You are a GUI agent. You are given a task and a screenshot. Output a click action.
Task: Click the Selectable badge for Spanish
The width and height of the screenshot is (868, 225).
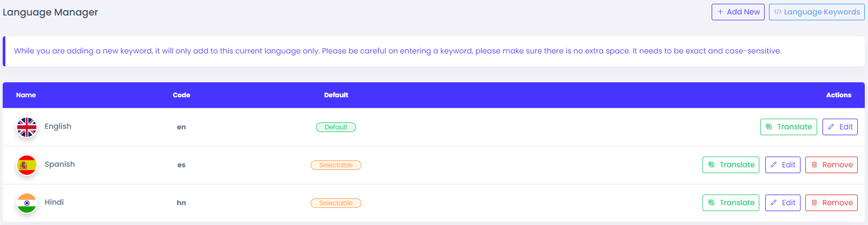336,165
